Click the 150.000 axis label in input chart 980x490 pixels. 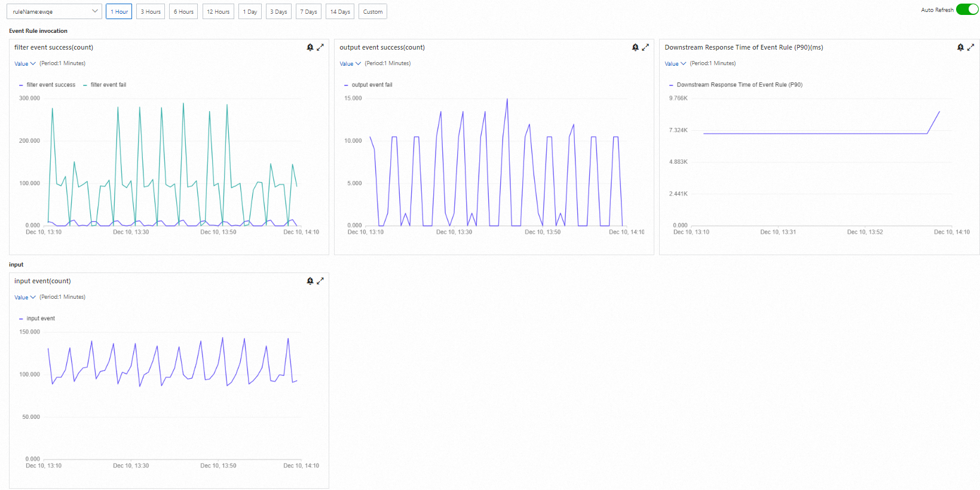[x=30, y=332]
